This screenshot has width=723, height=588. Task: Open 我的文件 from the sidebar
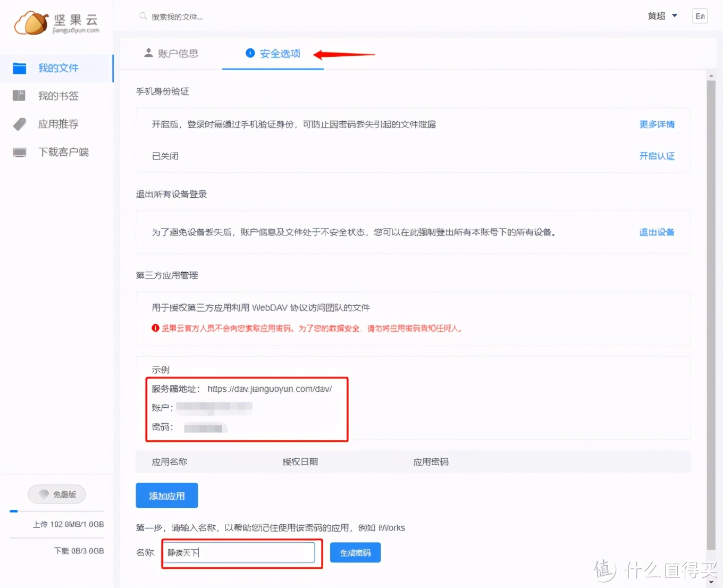click(58, 68)
